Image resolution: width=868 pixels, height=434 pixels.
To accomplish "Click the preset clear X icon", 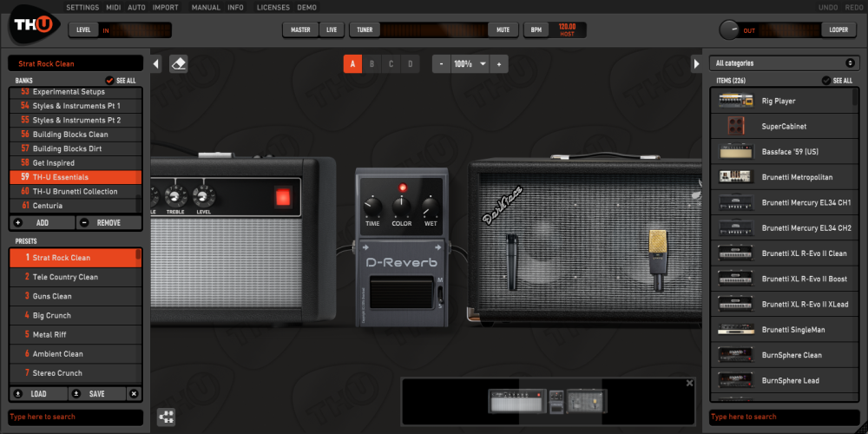I will 134,394.
